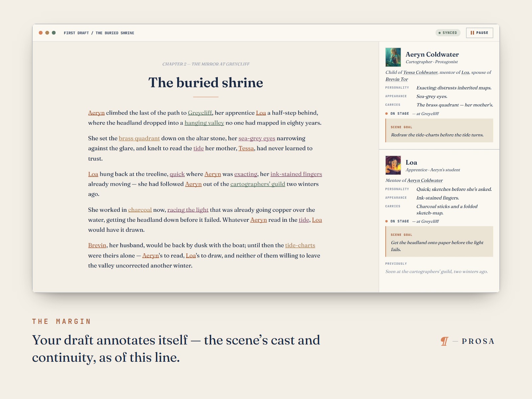Image resolution: width=532 pixels, height=399 pixels.
Task: Click Loa's On Stage status dot
Action: point(386,221)
